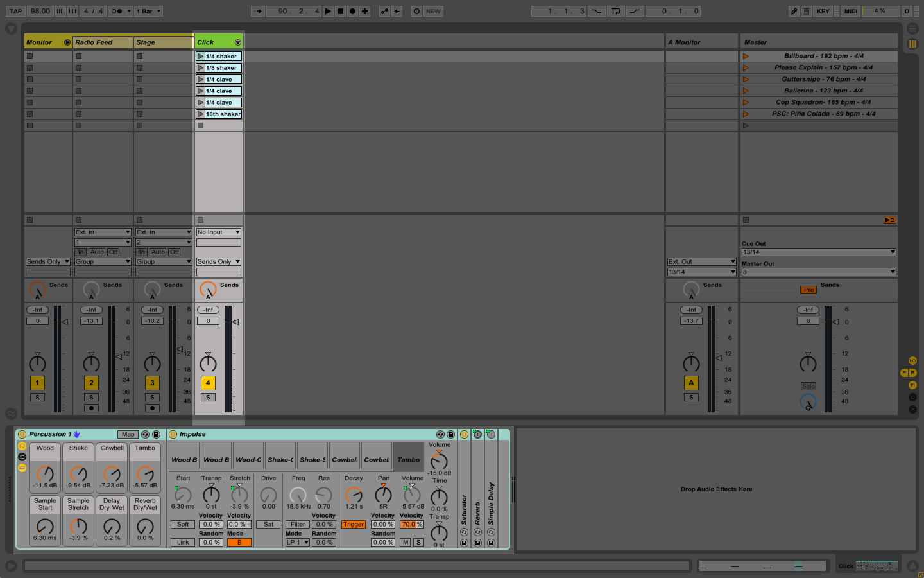Viewport: 924px width, 578px height.
Task: Click the Percussion 1 hot-swap icon
Action: pyautogui.click(x=145, y=435)
